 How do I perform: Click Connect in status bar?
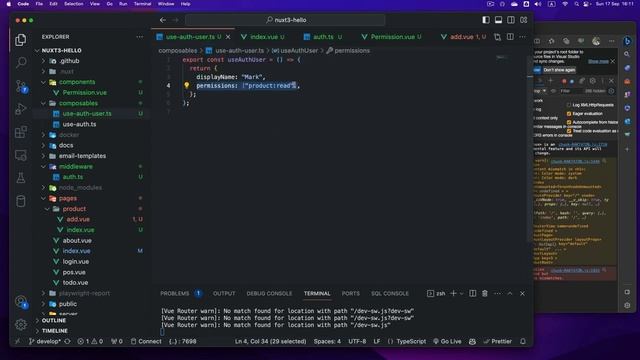(x=146, y=341)
